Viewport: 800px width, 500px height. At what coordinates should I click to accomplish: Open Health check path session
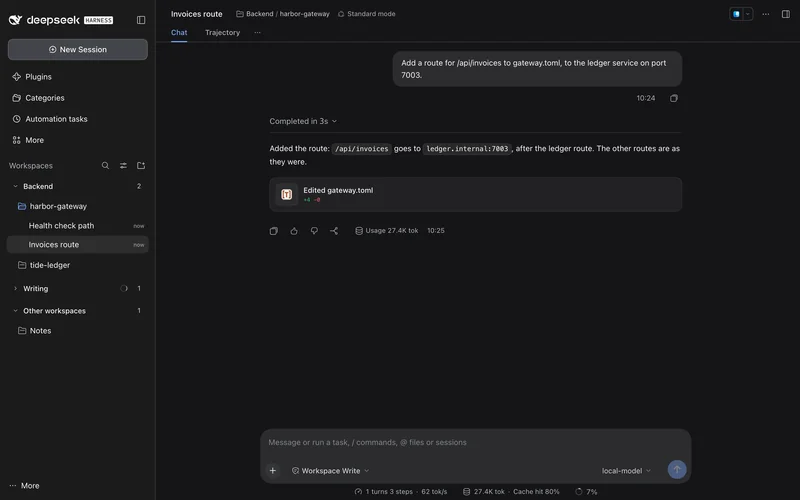point(78,226)
